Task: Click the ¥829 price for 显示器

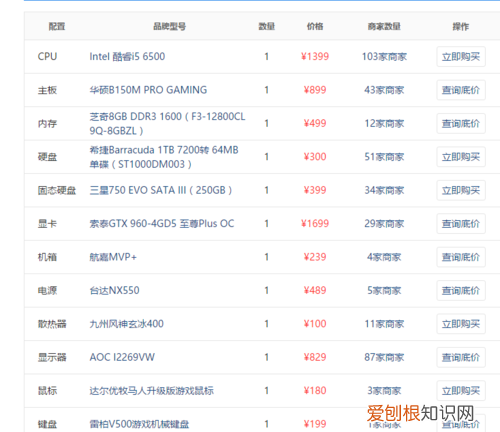Action: pos(315,357)
